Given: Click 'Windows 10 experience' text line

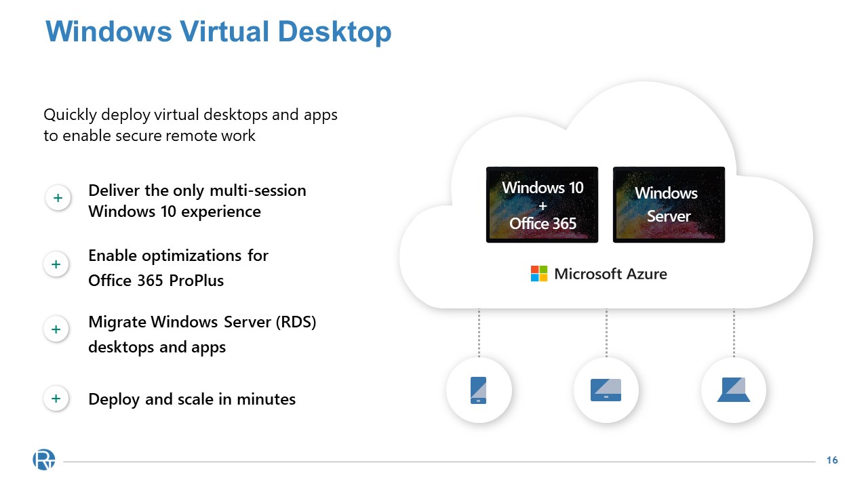Looking at the screenshot, I should (x=175, y=211).
